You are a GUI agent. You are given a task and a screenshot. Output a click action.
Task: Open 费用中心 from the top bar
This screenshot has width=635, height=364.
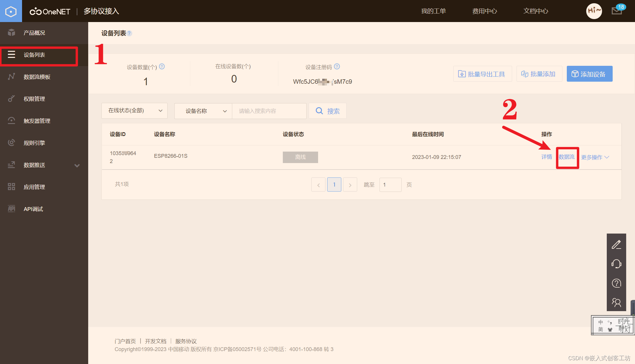pyautogui.click(x=484, y=11)
